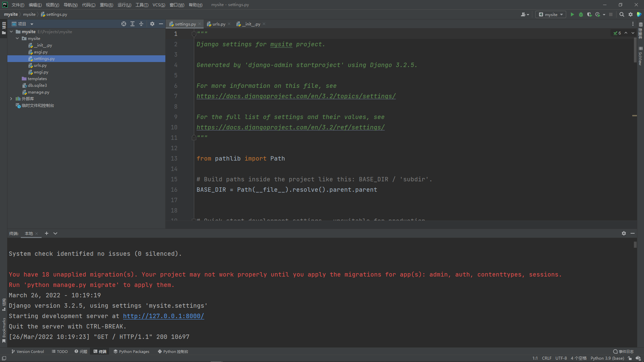Hide the terminal panel
This screenshot has height=362, width=644.
[x=633, y=233]
